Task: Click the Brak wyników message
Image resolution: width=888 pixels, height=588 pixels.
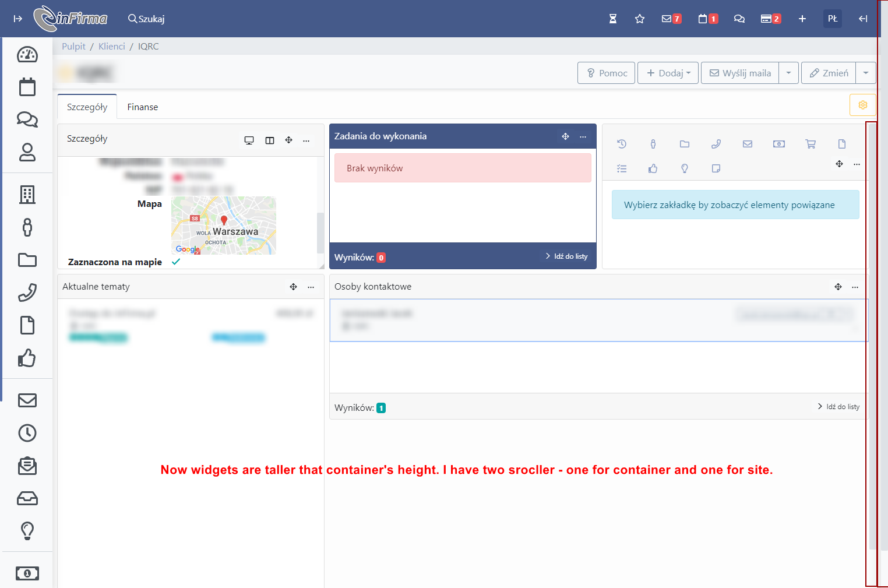Action: (x=463, y=168)
